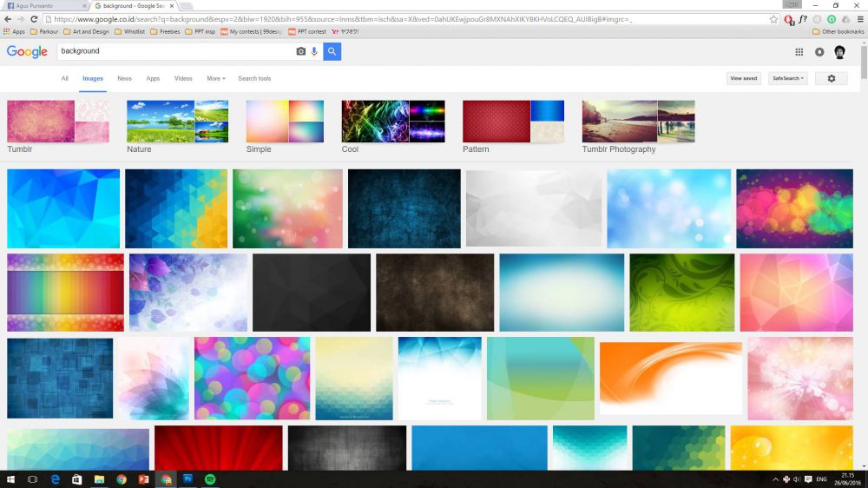
Task: Expand the More search categories menu
Action: click(x=215, y=78)
